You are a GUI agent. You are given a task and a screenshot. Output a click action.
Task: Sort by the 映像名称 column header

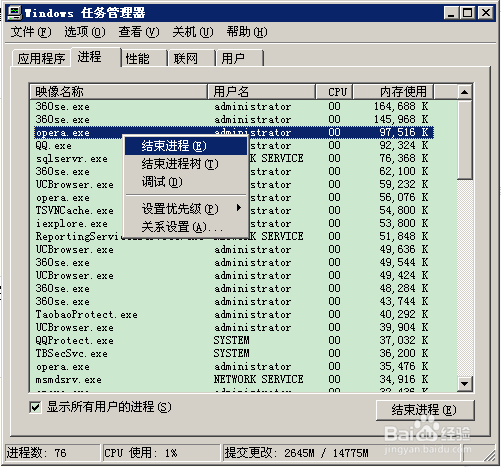coord(119,91)
